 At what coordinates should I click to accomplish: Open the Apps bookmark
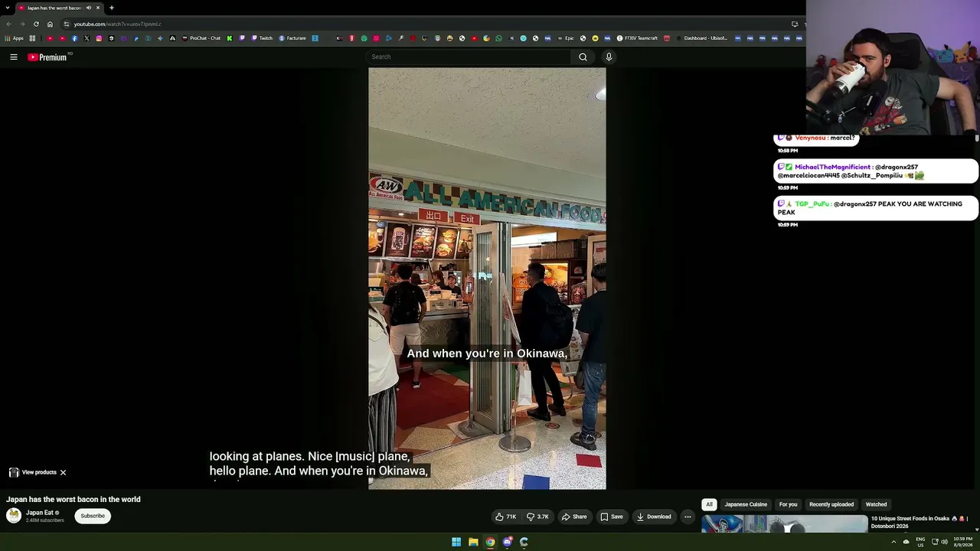(15, 38)
